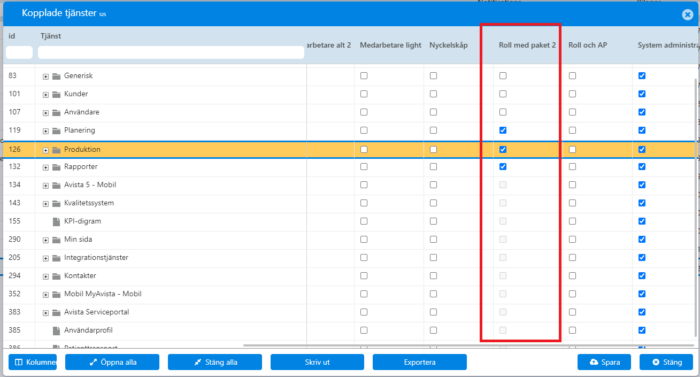Click the Produktion folder icon
700x377 pixels.
click(x=56, y=150)
